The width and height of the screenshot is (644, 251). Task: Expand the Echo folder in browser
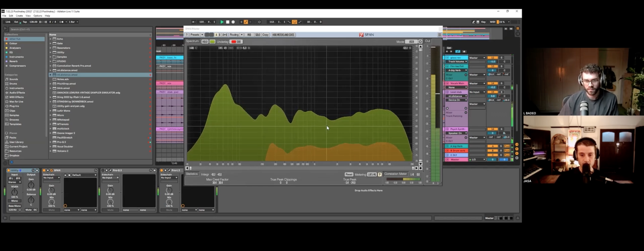(x=50, y=39)
